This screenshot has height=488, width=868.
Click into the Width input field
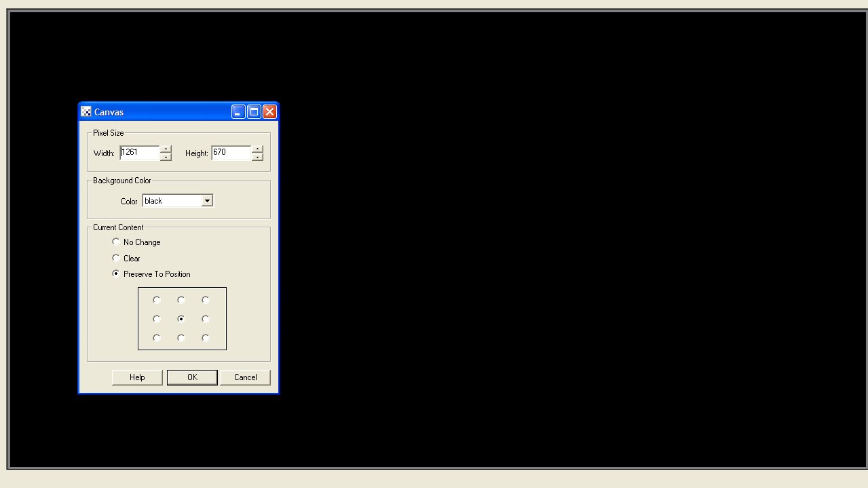click(x=140, y=153)
